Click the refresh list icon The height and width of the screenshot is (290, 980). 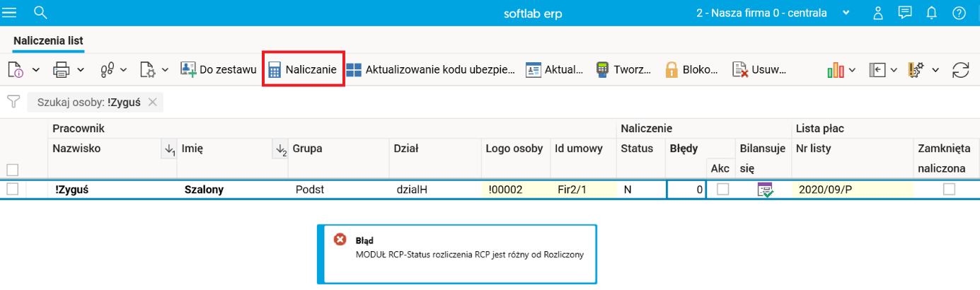[960, 69]
